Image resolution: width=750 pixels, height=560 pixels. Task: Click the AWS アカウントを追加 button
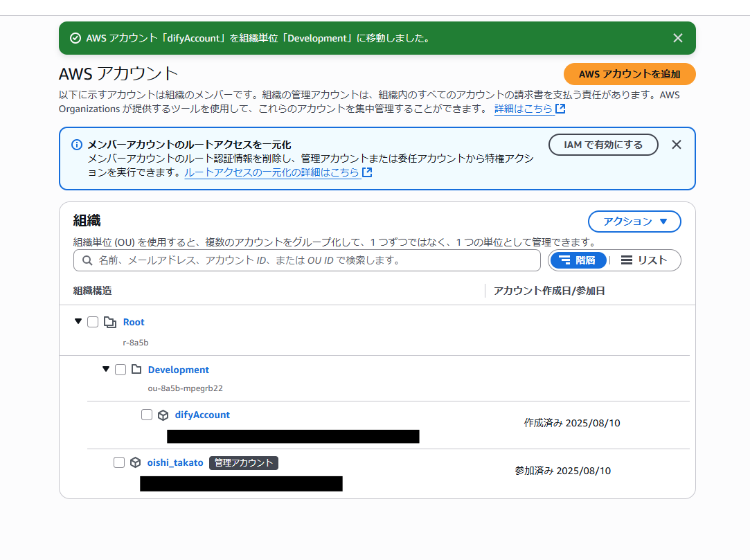coord(630,74)
